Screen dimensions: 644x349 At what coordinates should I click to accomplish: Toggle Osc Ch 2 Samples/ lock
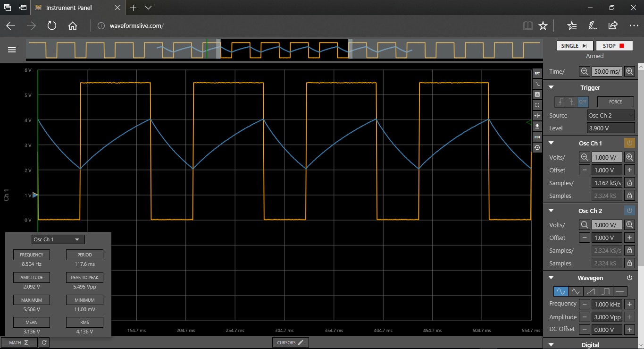coord(629,250)
